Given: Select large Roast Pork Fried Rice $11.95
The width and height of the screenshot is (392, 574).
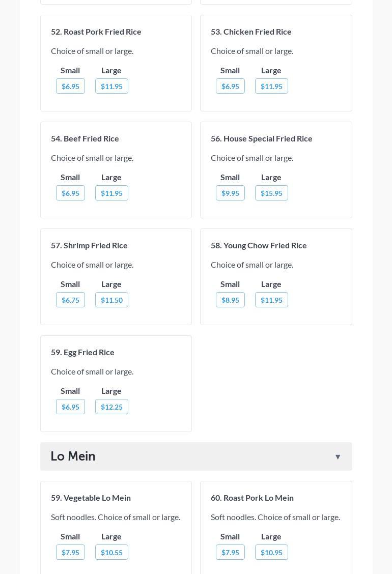Looking at the screenshot, I should click(111, 87).
